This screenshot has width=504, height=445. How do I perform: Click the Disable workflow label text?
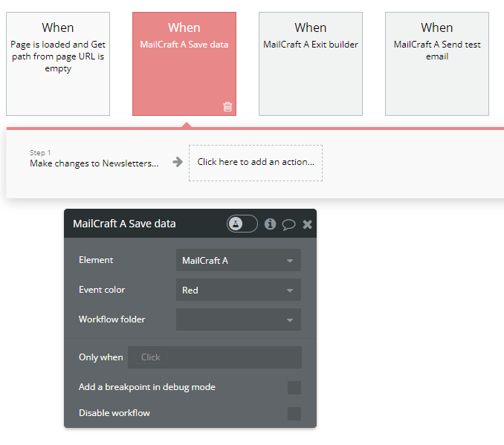(114, 413)
